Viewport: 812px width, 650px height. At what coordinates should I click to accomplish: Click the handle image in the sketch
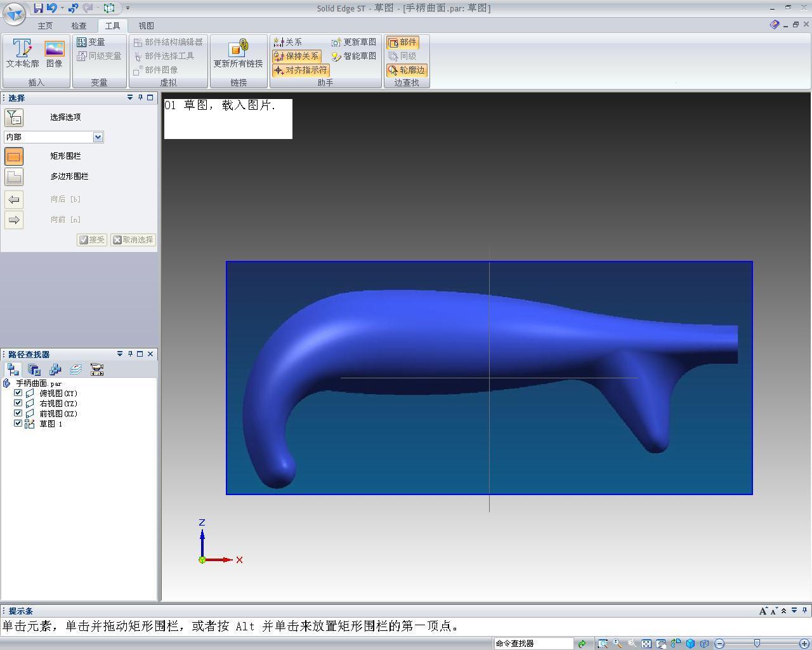[x=489, y=378]
